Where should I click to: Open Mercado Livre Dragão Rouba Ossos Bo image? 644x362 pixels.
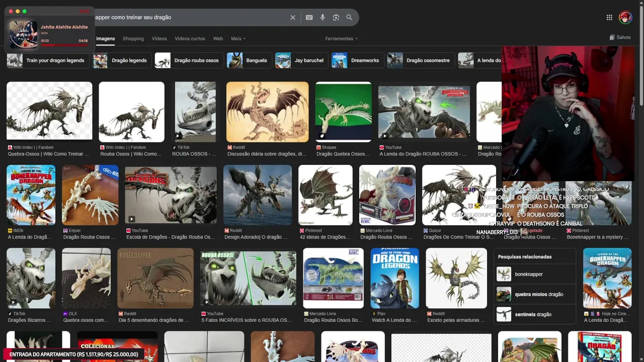coord(333,278)
